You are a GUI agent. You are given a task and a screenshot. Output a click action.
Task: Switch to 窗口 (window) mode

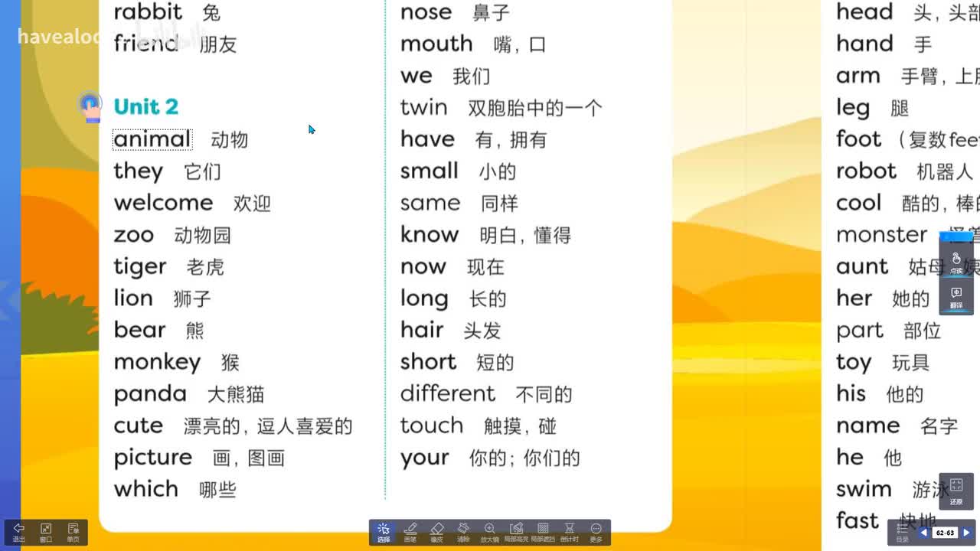pos(46,533)
